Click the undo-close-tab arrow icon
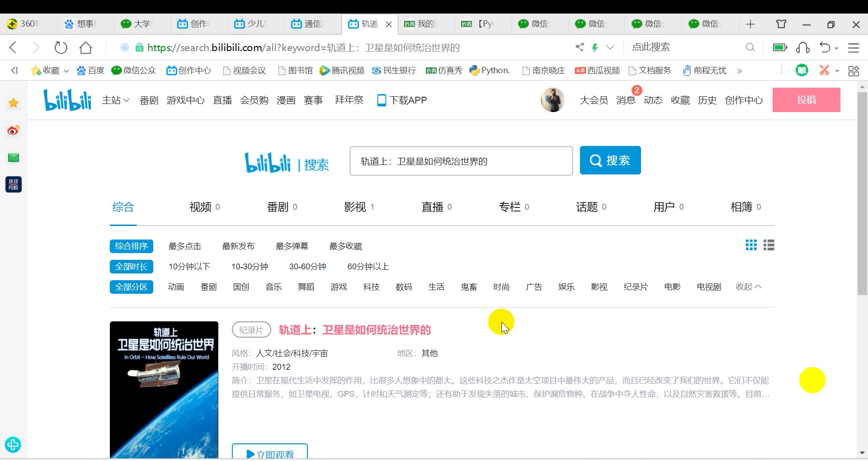This screenshot has width=868, height=461. pyautogui.click(x=825, y=47)
